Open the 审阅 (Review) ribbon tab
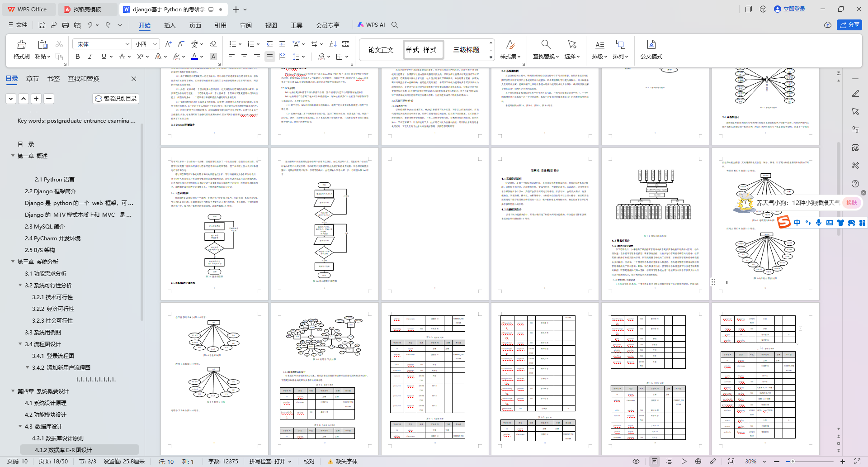 pyautogui.click(x=246, y=25)
